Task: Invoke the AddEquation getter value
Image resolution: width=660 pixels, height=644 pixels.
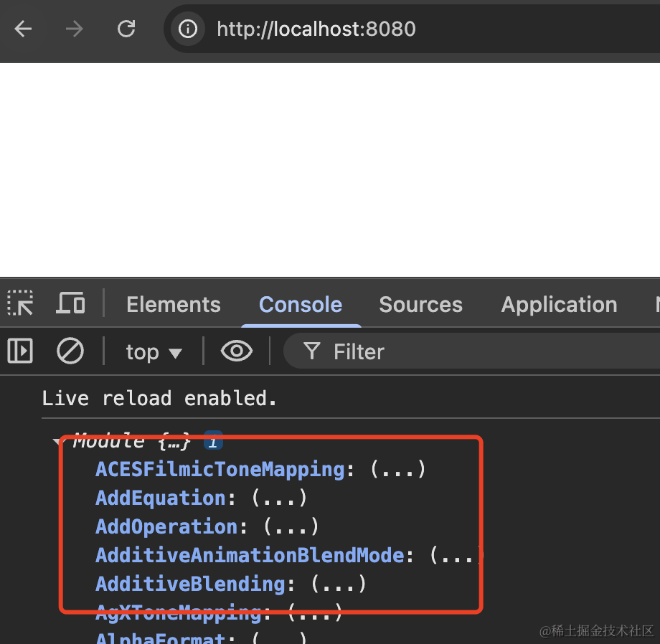Action: (279, 498)
